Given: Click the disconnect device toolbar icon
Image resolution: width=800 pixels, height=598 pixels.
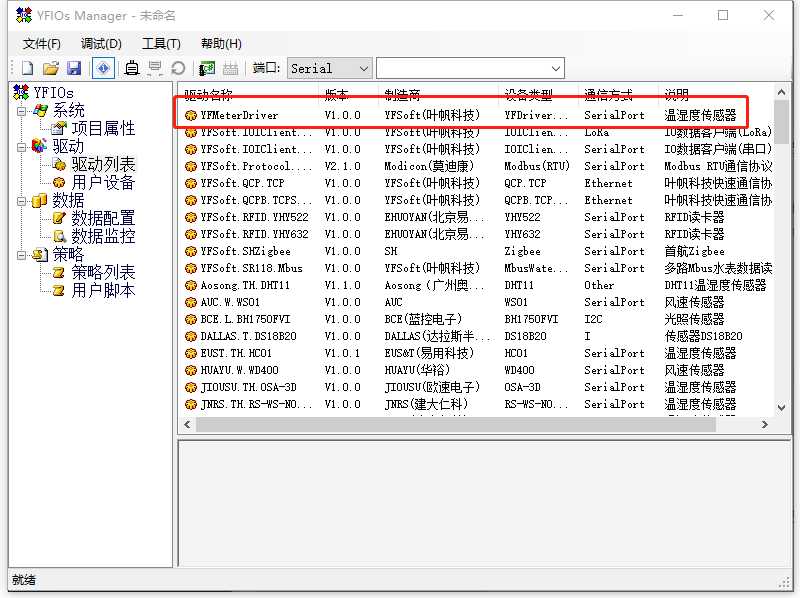Looking at the screenshot, I should tap(155, 68).
